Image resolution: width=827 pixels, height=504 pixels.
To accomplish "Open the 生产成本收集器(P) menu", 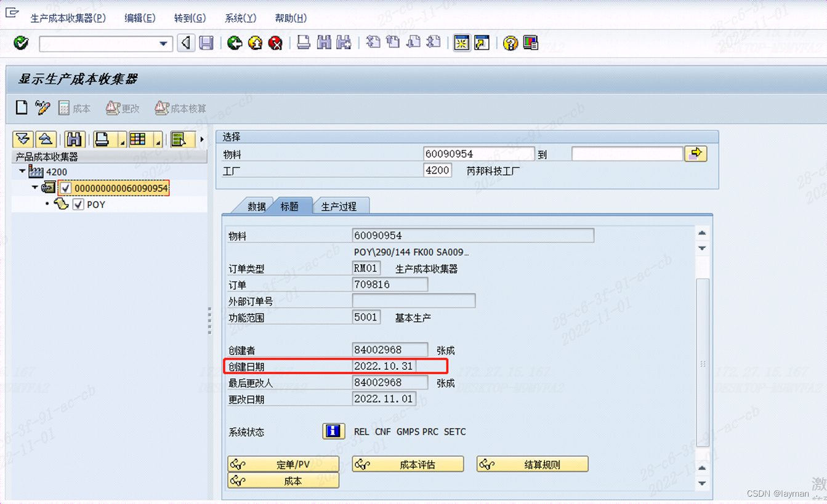I will pyautogui.click(x=68, y=18).
